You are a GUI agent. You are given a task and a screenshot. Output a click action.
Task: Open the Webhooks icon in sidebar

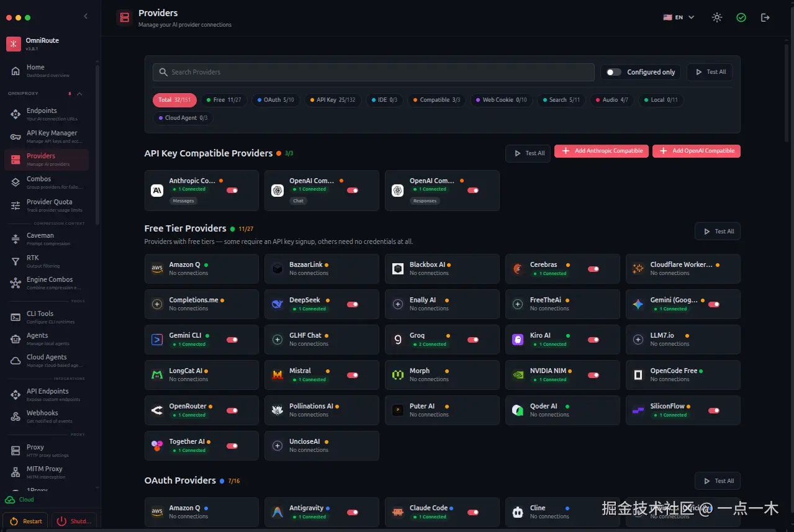[16, 417]
